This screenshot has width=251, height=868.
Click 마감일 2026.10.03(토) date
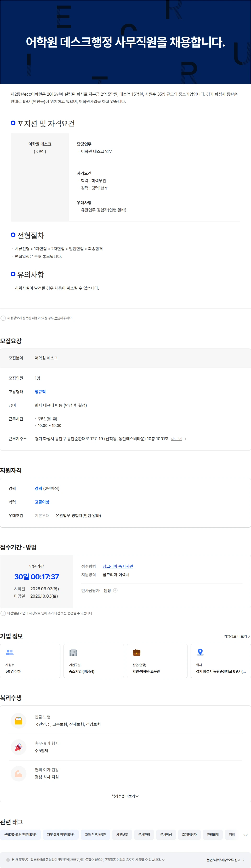(44, 596)
